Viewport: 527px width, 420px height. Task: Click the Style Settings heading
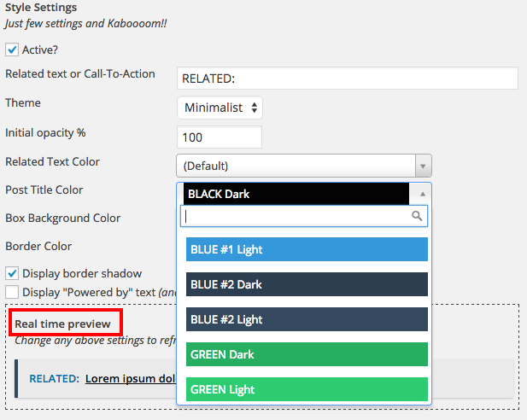(41, 8)
